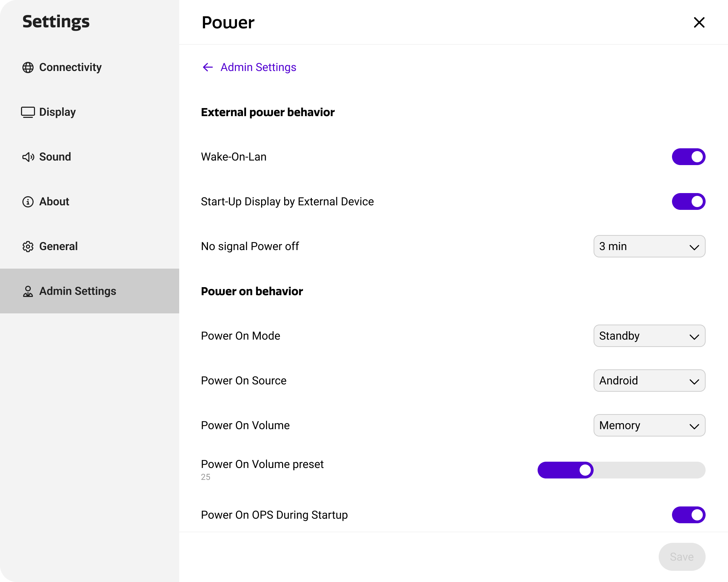This screenshot has height=582, width=728.
Task: Click the speaker icon beside Sound
Action: tap(28, 157)
